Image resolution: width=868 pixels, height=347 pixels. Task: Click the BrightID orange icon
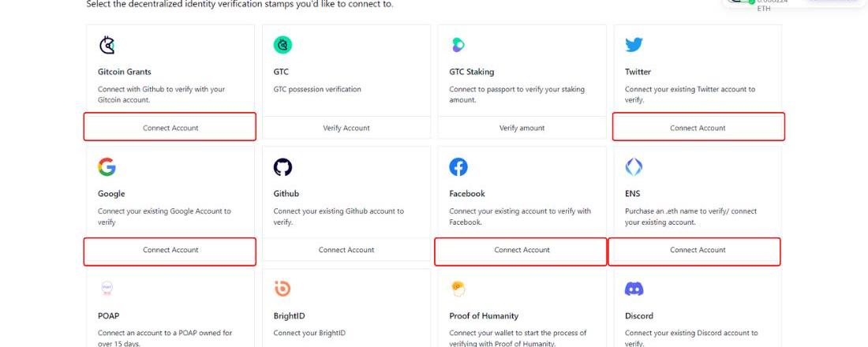pyautogui.click(x=282, y=289)
